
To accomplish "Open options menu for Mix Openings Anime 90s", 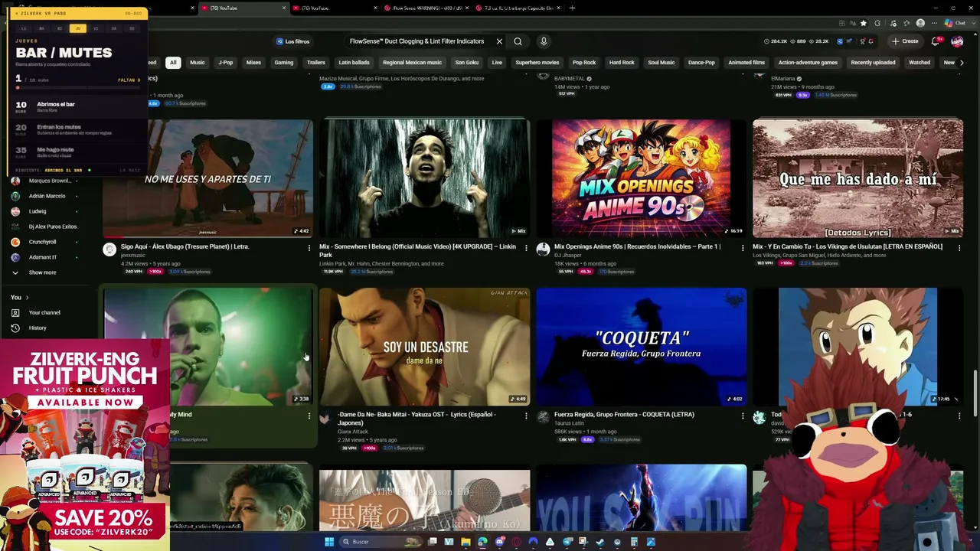I will click(743, 247).
